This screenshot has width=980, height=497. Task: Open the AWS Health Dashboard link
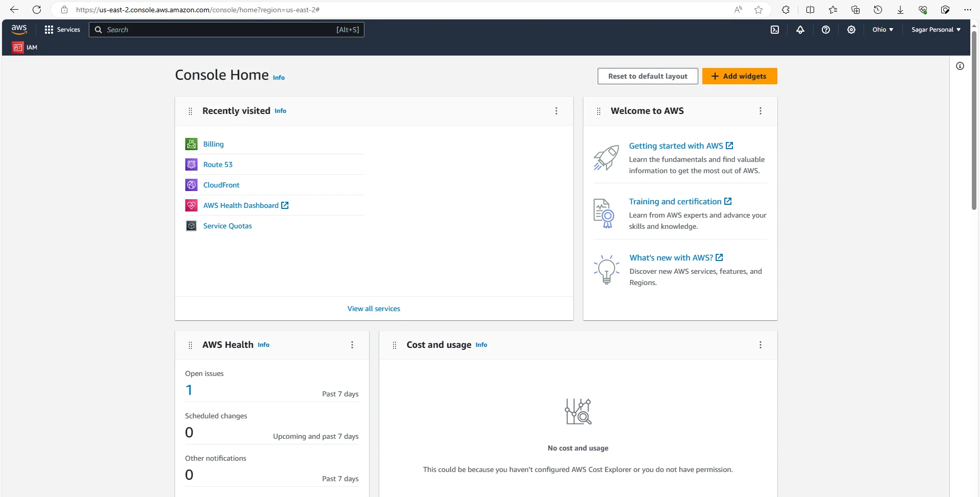246,205
